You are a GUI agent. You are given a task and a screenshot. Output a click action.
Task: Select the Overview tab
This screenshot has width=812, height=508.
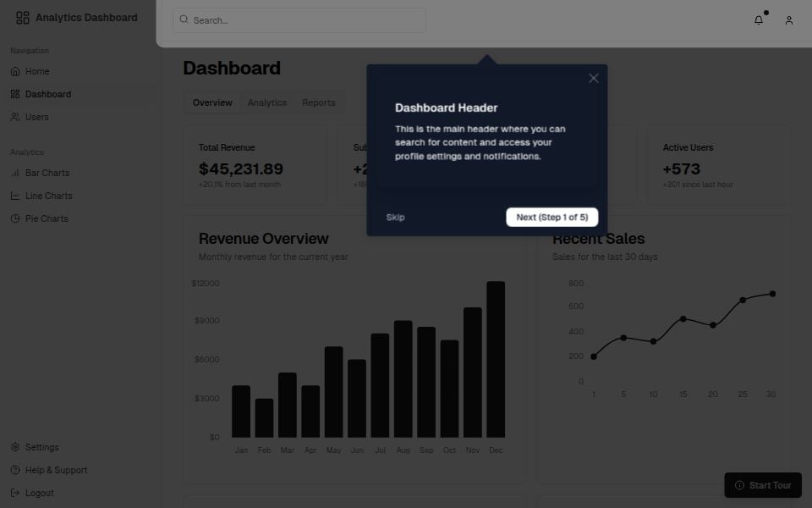(211, 102)
